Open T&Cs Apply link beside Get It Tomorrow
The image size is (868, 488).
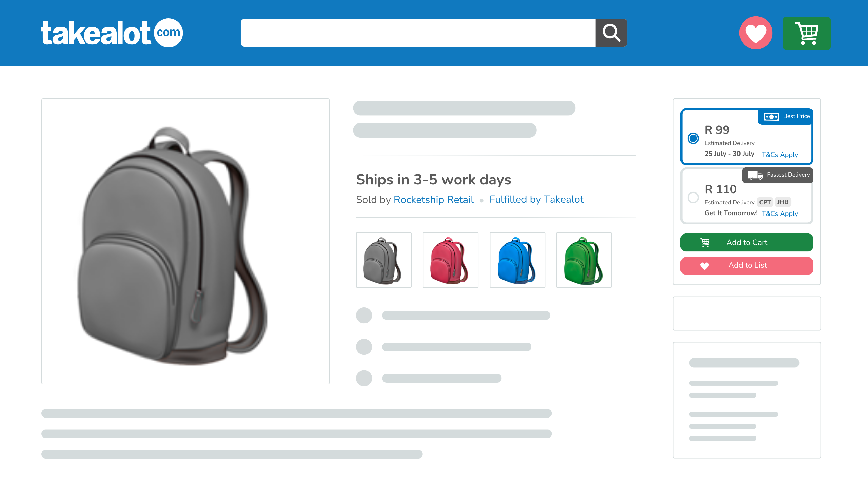[780, 213]
